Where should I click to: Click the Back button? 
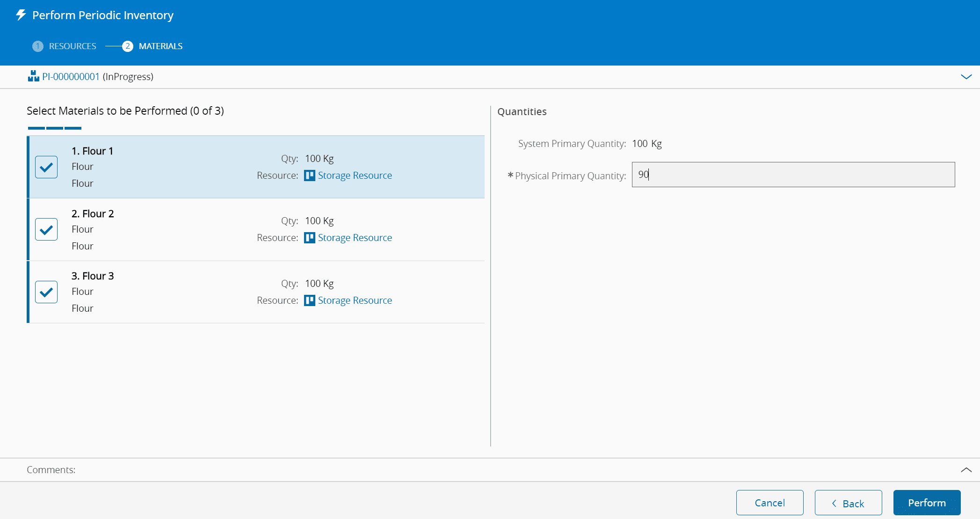click(848, 503)
